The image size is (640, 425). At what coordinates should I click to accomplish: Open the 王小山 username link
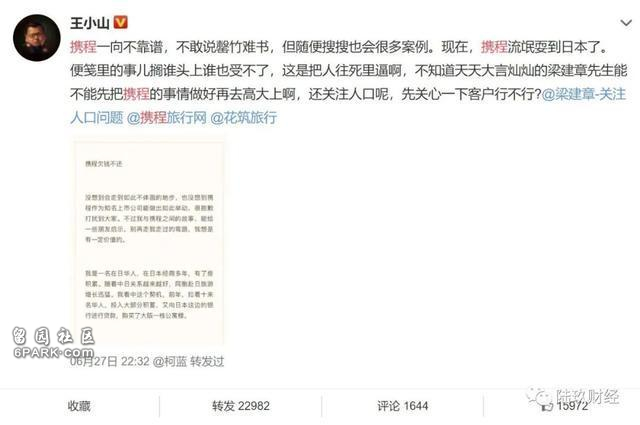89,23
